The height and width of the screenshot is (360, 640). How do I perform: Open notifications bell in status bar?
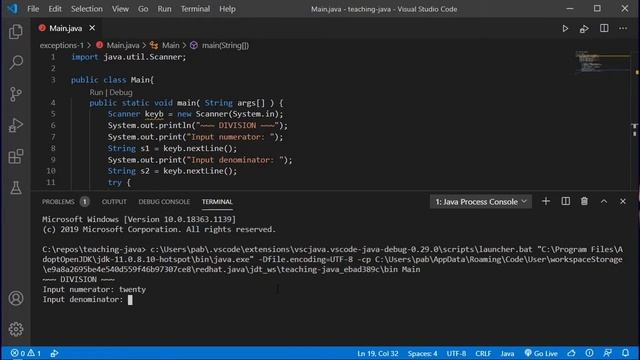point(625,353)
